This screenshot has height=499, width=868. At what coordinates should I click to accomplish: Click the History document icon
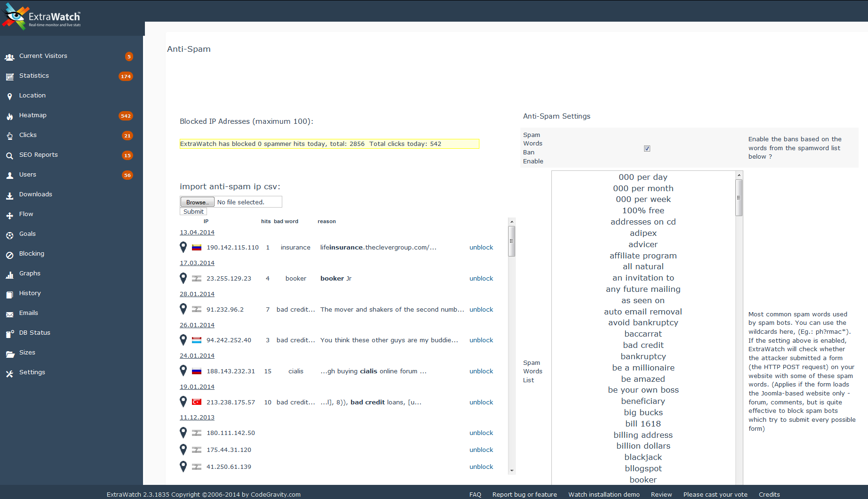tap(9, 294)
